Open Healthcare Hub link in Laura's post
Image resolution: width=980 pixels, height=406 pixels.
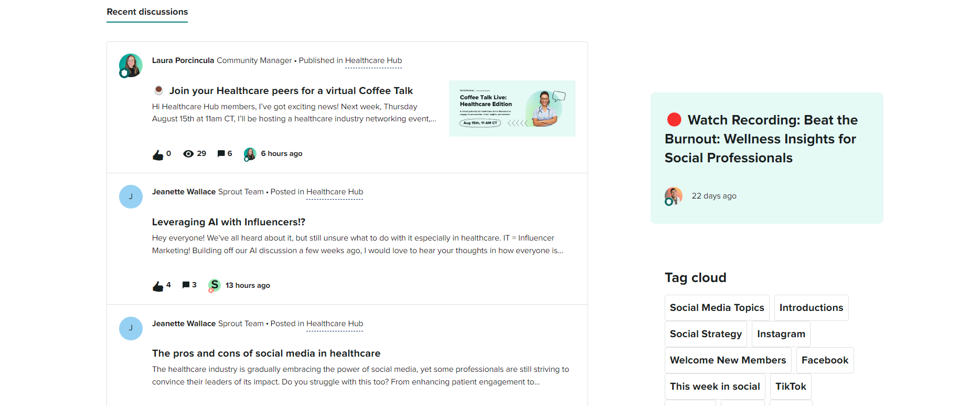pos(374,60)
